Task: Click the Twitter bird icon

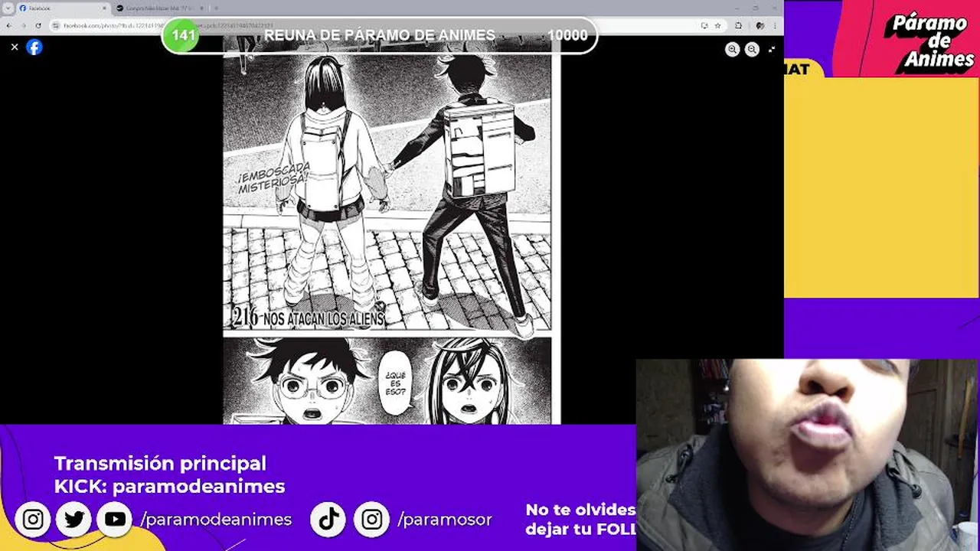Action: (74, 520)
